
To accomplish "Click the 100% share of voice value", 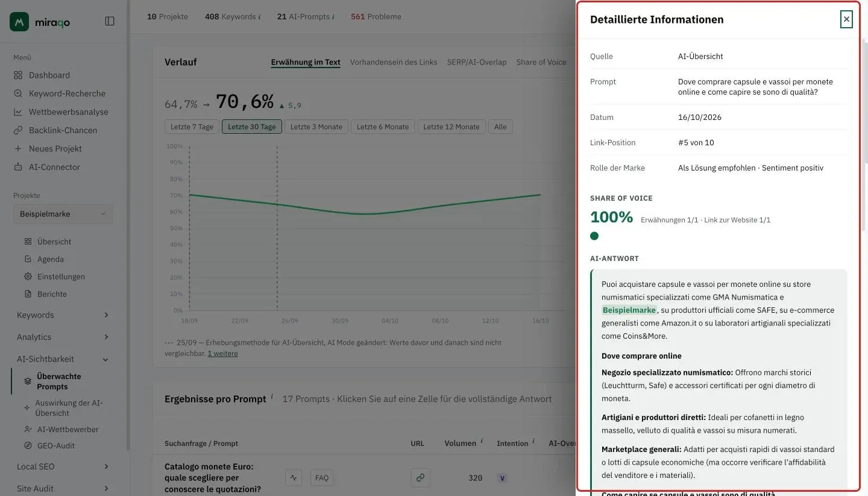I will tap(611, 218).
